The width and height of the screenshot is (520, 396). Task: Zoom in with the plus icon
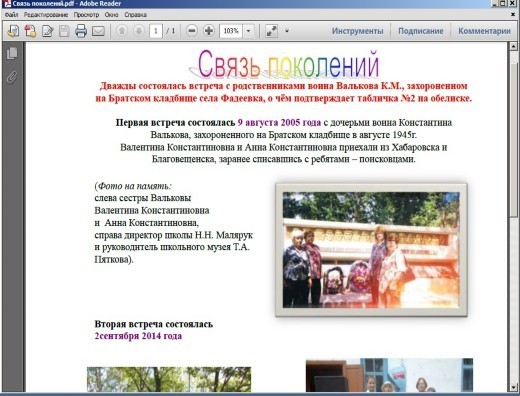click(x=209, y=31)
